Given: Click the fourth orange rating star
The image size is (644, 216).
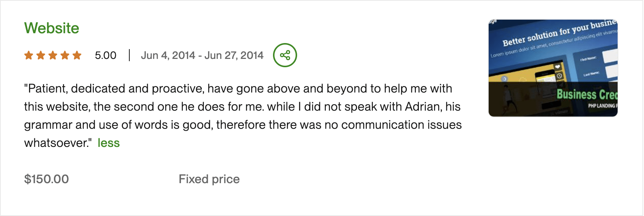Looking at the screenshot, I should point(65,56).
